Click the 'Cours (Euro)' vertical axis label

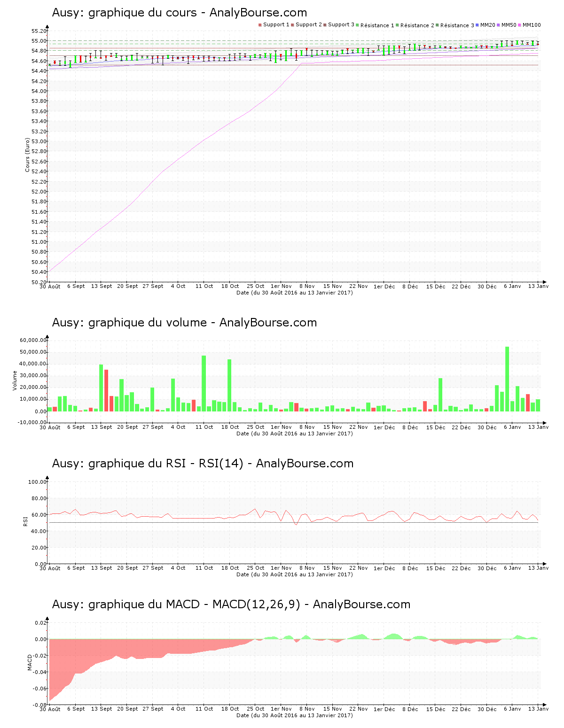[27, 155]
